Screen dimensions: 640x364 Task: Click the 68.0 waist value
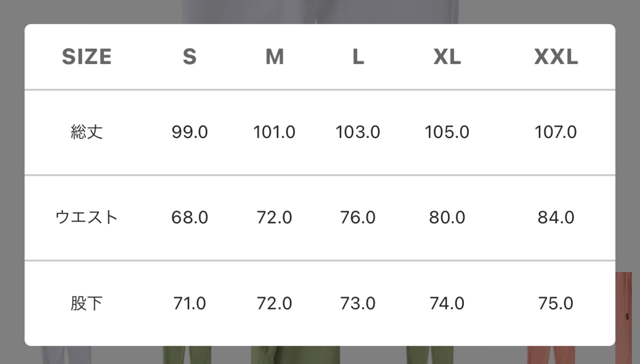click(189, 218)
